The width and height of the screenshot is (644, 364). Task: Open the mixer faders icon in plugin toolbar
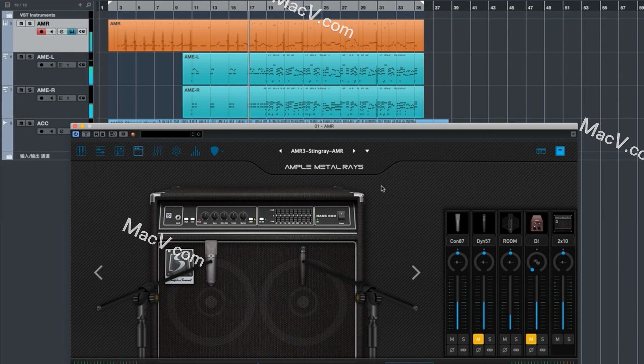157,151
